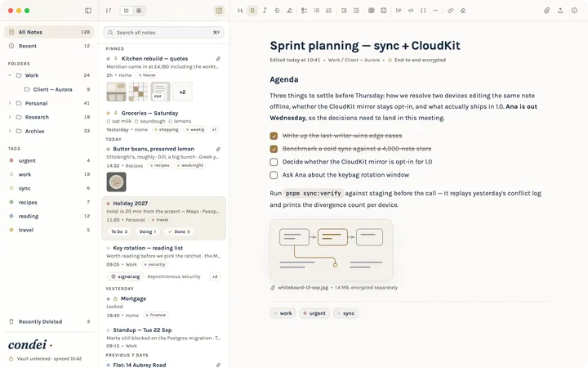
Task: Show +1 more tags on Groceries note
Action: click(x=214, y=129)
